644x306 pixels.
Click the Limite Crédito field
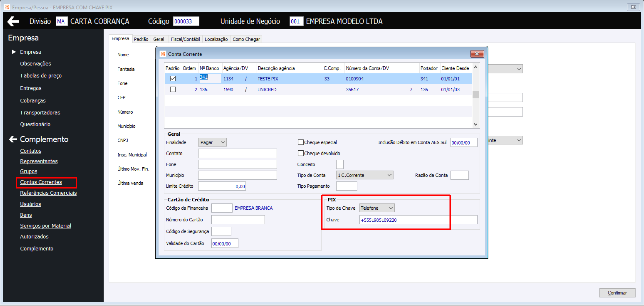point(222,186)
